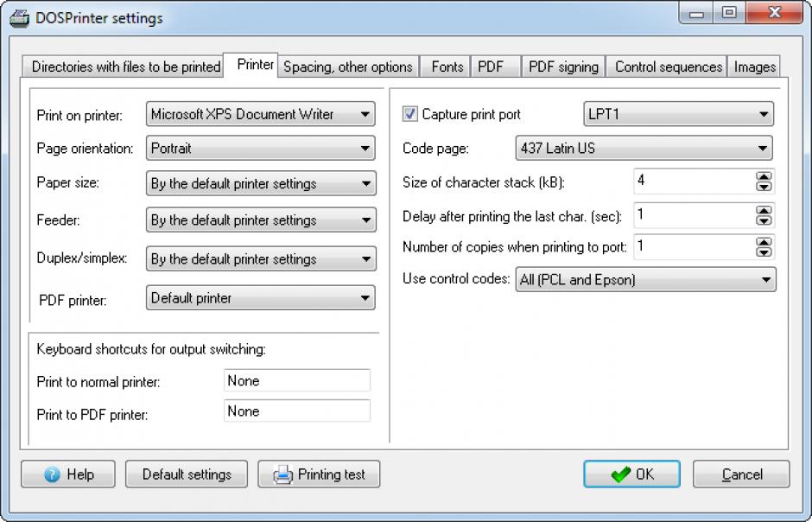This screenshot has width=812, height=522.
Task: Increase Number of copies when printing to port
Action: click(764, 242)
